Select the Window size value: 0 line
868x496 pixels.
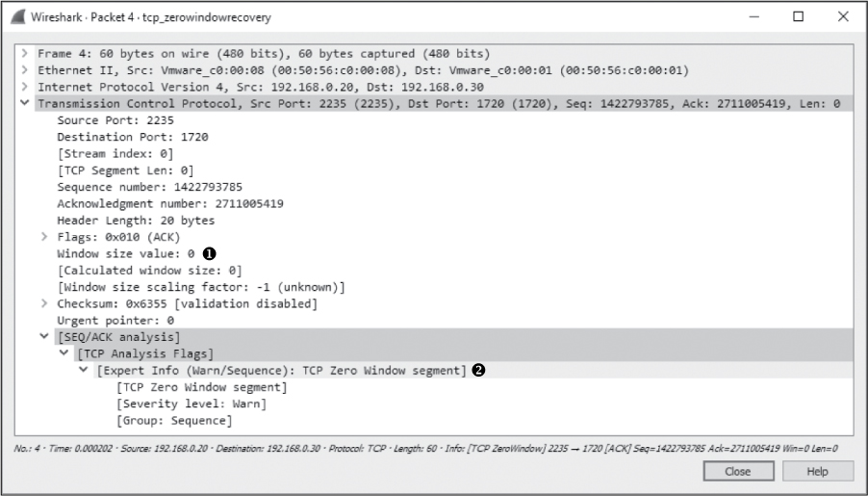coord(126,253)
